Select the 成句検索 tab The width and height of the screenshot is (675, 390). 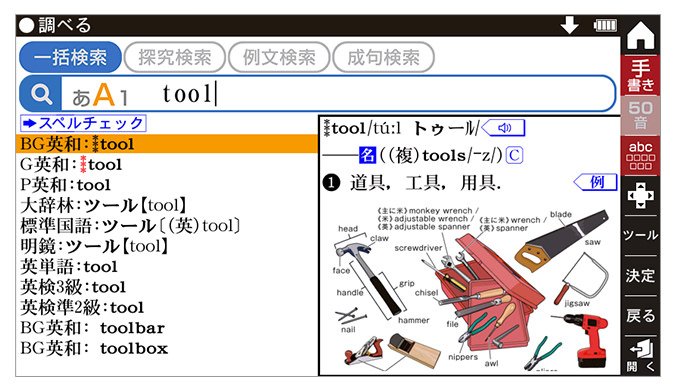point(384,57)
